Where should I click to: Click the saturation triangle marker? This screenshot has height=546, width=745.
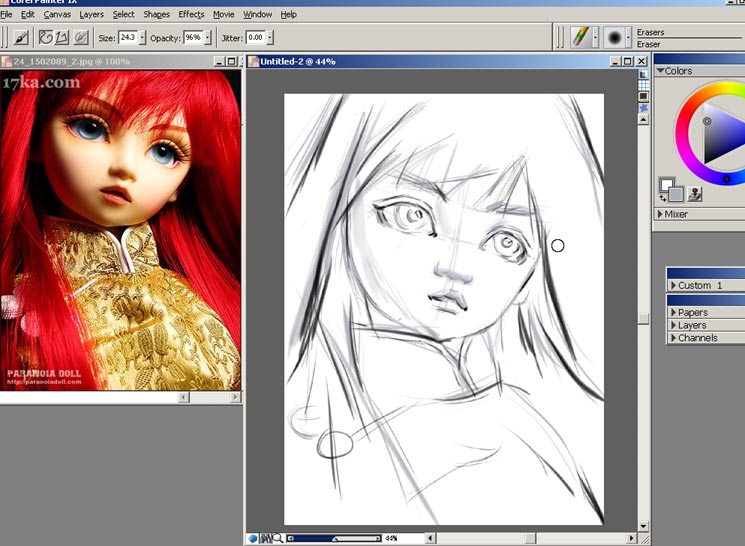point(707,121)
